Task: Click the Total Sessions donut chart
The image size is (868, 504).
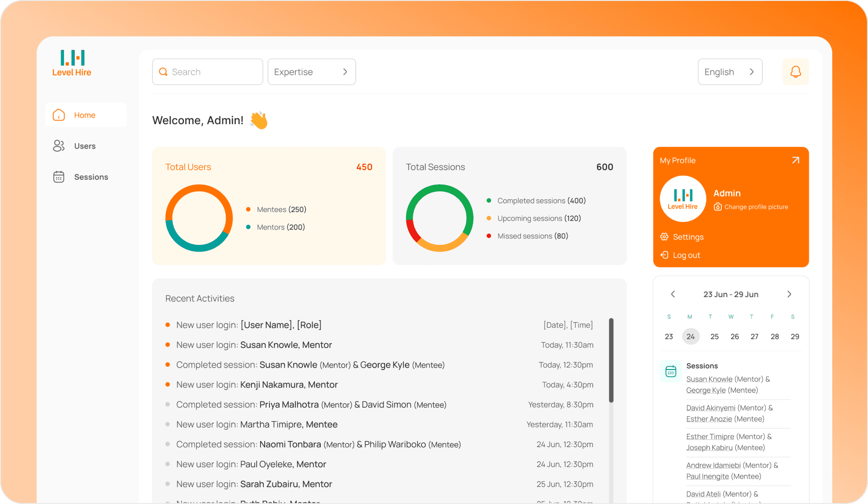Action: click(x=440, y=218)
